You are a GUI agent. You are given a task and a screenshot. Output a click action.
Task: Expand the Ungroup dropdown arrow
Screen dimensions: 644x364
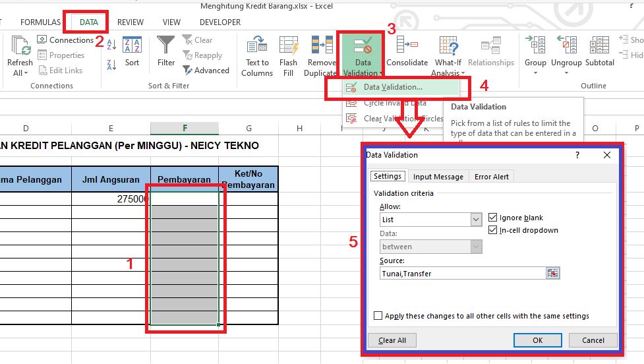point(566,73)
